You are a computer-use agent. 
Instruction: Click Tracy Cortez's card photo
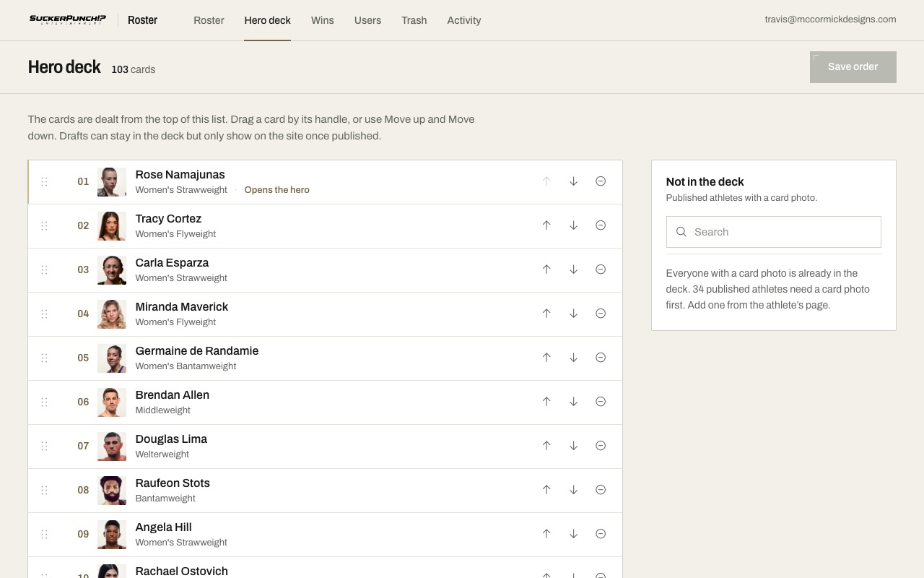tap(112, 226)
